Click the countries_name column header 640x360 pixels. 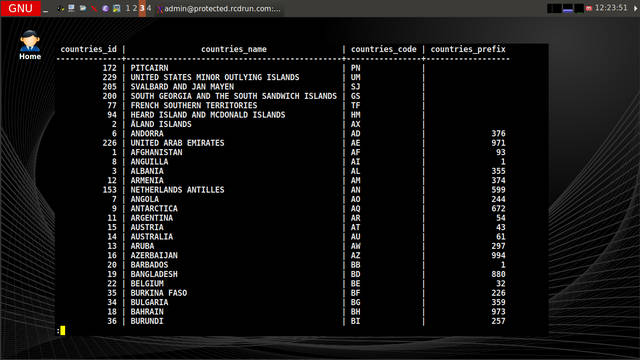(234, 49)
